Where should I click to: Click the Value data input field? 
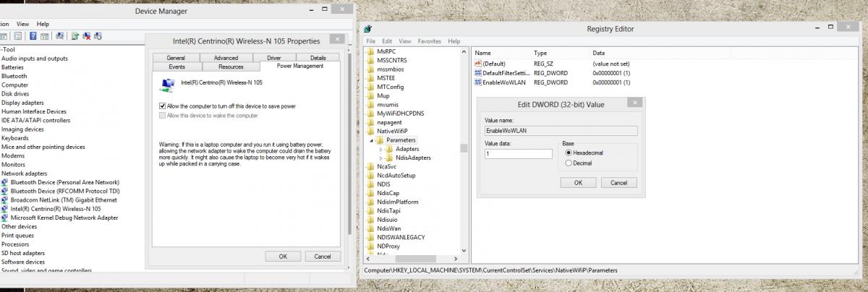click(518, 154)
